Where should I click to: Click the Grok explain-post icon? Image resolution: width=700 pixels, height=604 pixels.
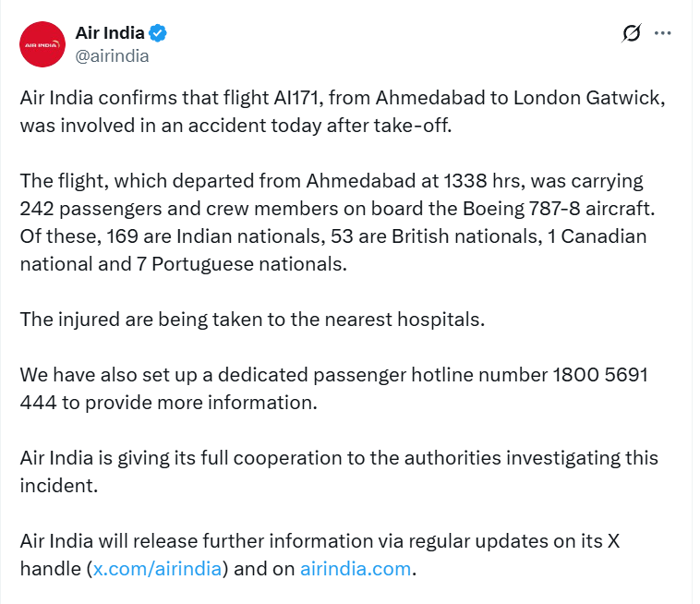[x=632, y=34]
